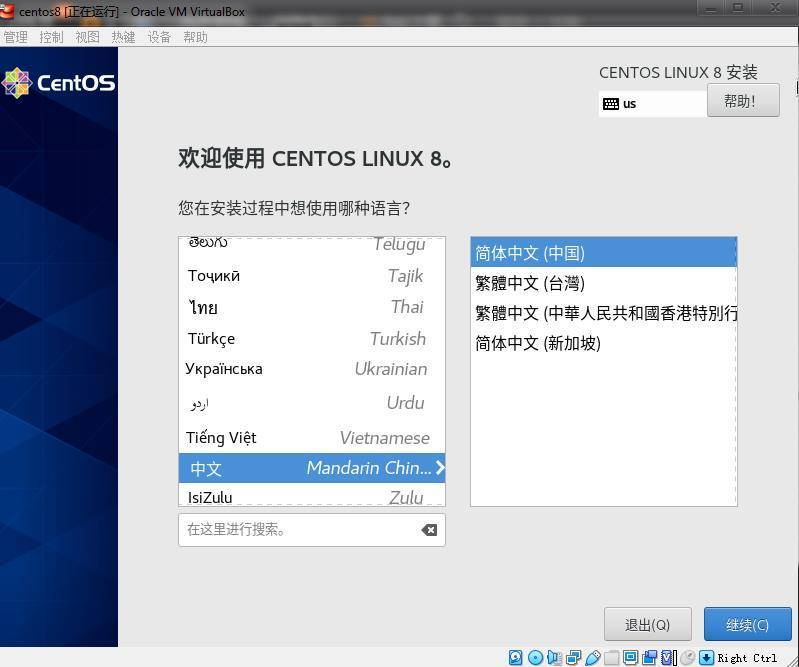Click the 继续(C) continue button

[748, 624]
